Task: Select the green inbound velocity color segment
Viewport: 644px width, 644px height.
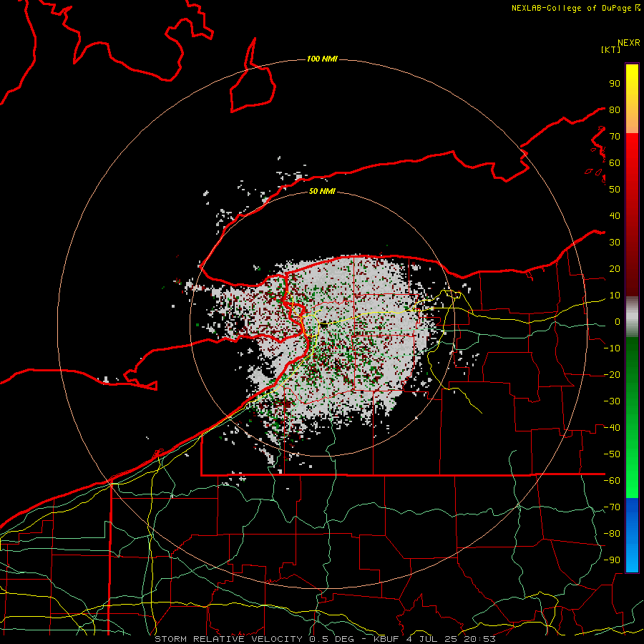Action: tap(632, 418)
